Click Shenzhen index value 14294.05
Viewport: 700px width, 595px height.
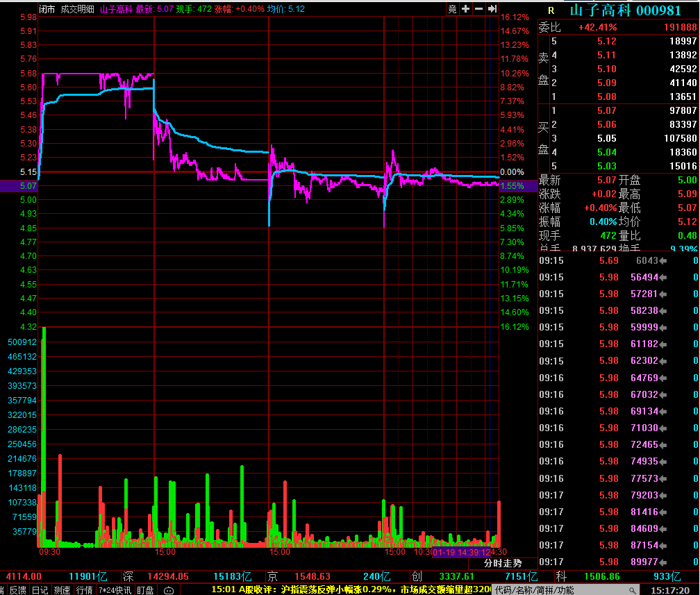coord(168,576)
